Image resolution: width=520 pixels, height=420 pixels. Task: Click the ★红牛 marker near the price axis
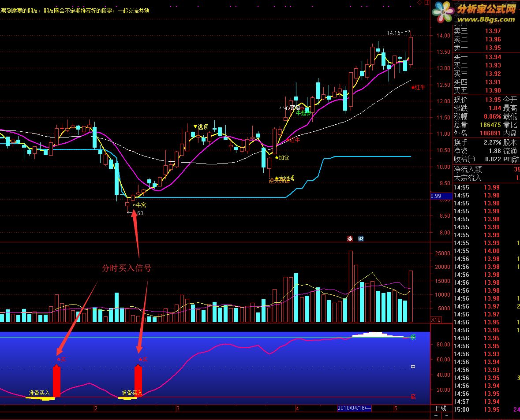click(x=418, y=87)
